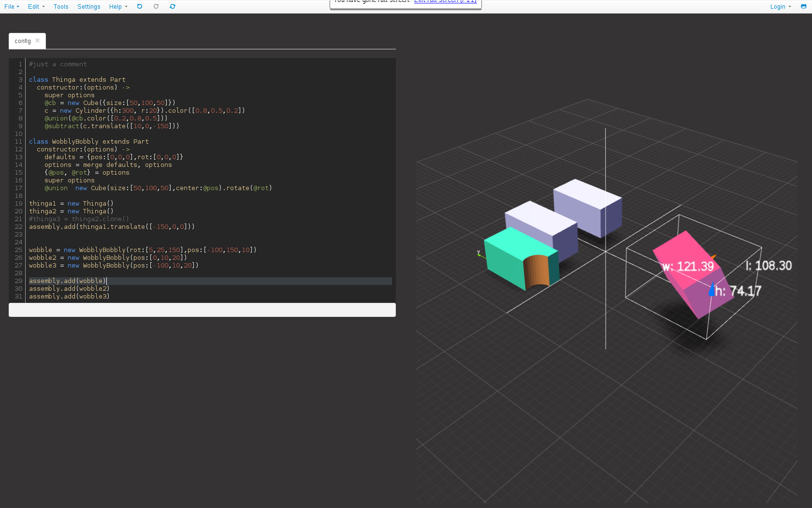The width and height of the screenshot is (812, 508).
Task: Click the orange arrow atop pink cube
Action: [713, 257]
